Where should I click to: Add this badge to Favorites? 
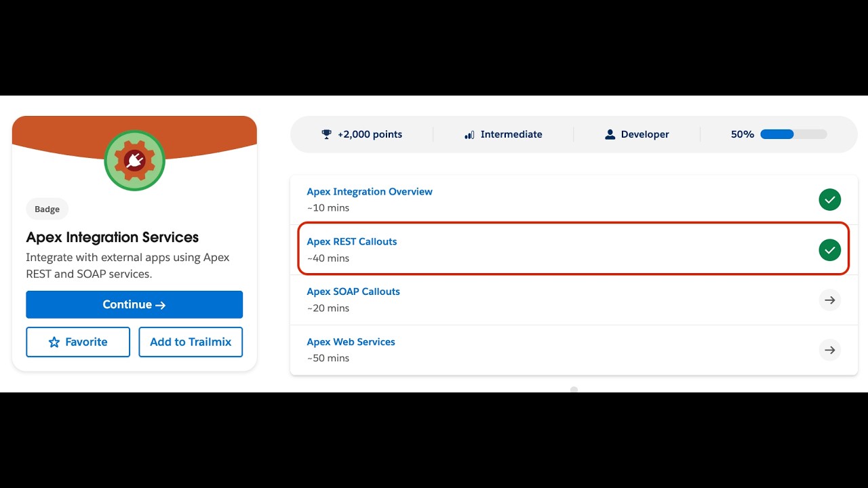pyautogui.click(x=78, y=342)
